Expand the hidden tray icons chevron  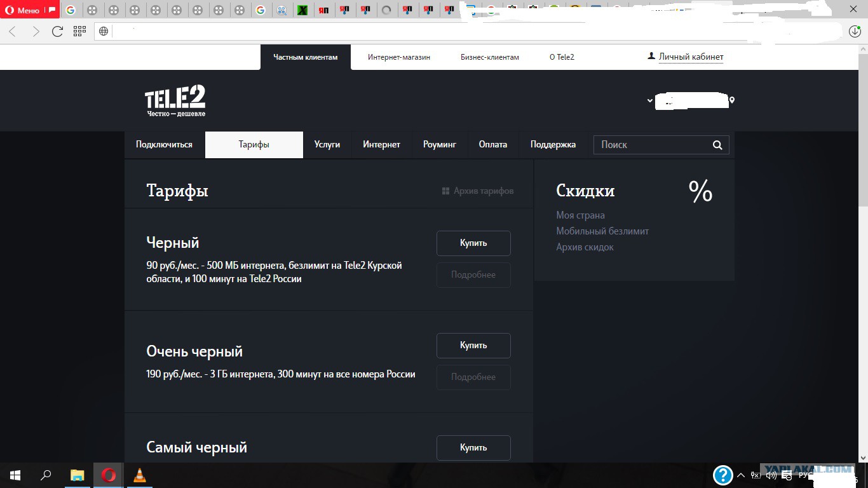741,475
